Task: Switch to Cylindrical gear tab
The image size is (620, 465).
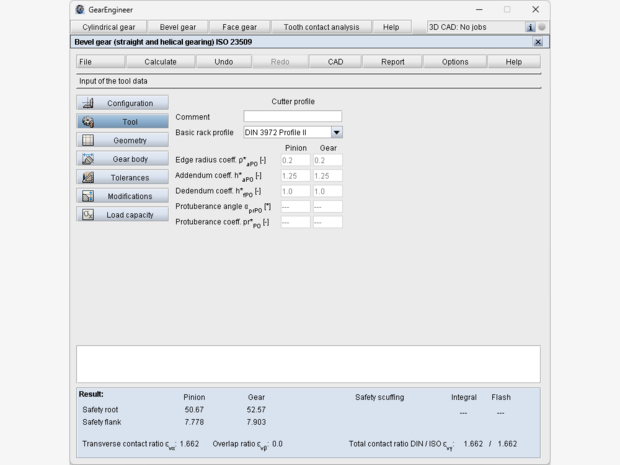Action: point(109,27)
